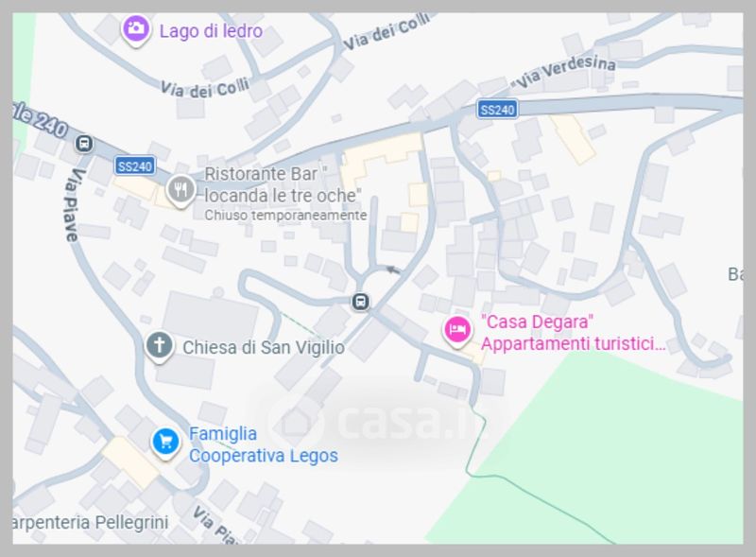Click the Via Piave street label
This screenshot has height=557, width=756.
click(72, 204)
